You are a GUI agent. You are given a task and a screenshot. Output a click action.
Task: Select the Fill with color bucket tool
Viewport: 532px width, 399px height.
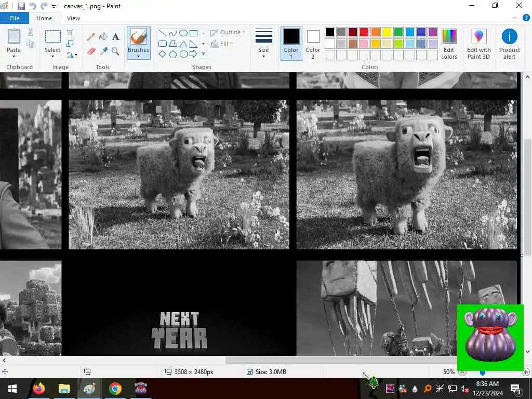[103, 37]
